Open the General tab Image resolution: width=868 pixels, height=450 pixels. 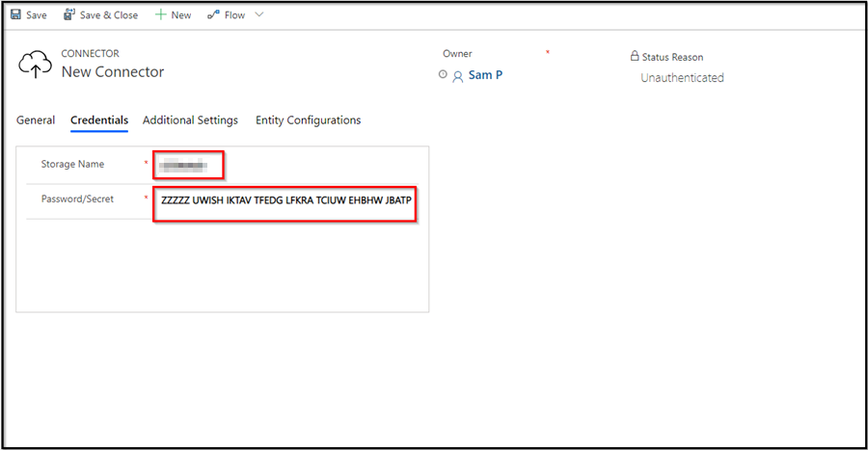point(36,120)
